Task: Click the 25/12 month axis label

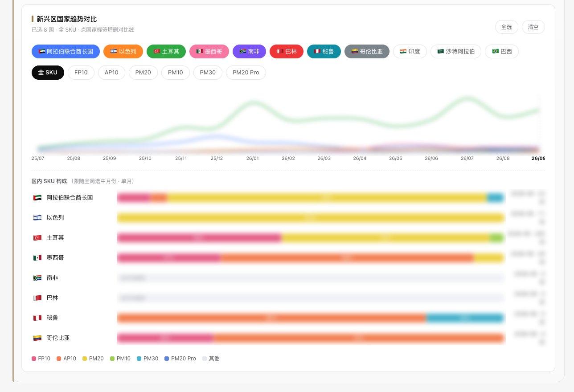Action: coord(217,159)
